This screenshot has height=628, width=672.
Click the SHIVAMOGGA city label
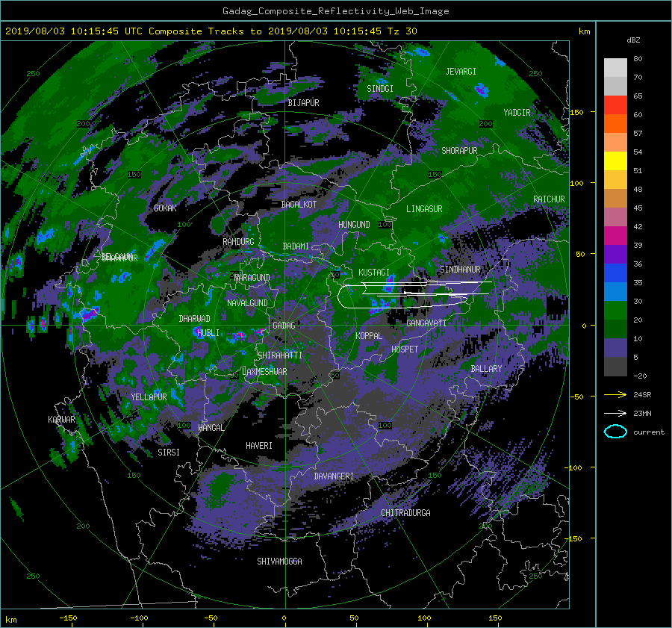pos(279,561)
